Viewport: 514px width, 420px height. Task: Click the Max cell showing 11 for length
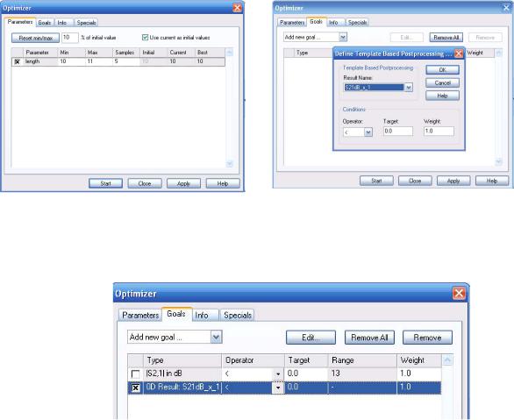tap(99, 61)
